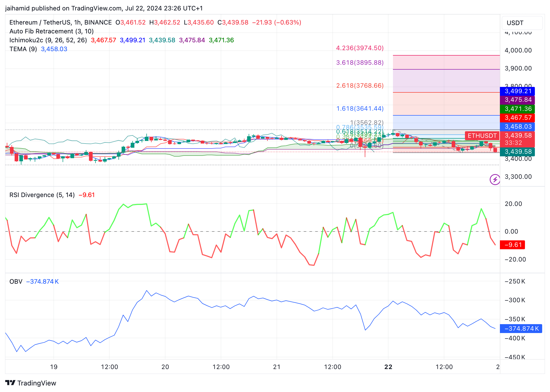The width and height of the screenshot is (550, 392).
Task: Click the 19 date label on time axis
Action: tap(54, 367)
